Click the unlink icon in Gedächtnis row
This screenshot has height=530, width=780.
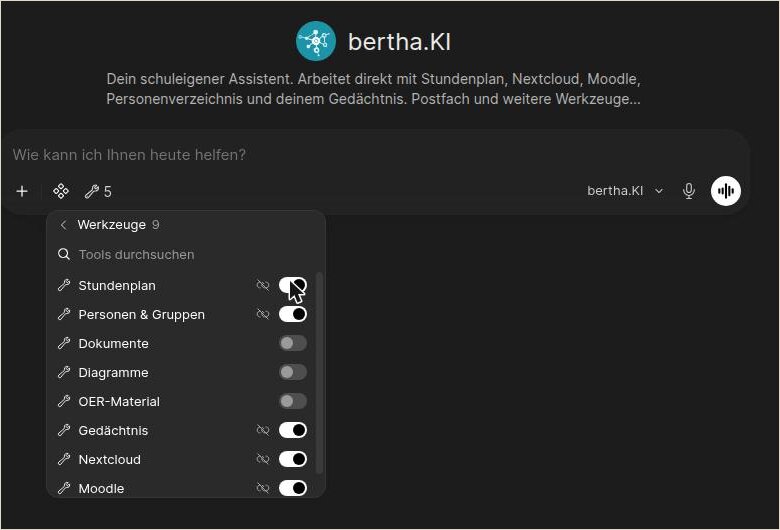point(263,430)
